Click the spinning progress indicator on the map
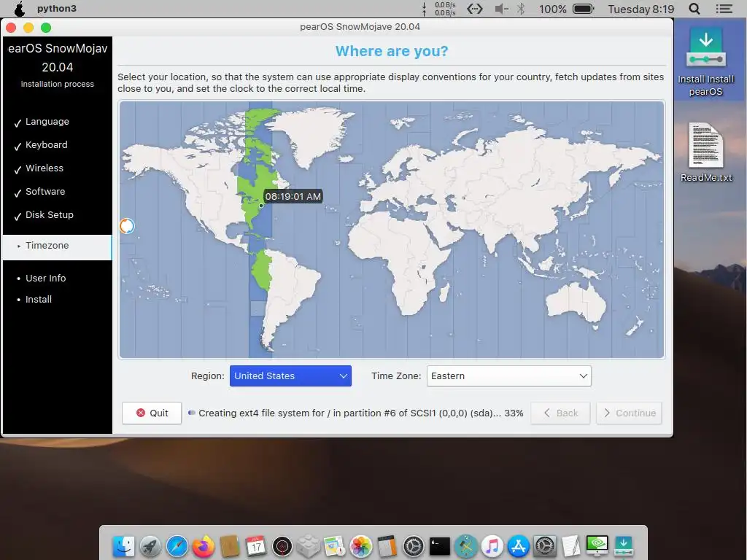This screenshot has height=560, width=747. click(x=127, y=226)
